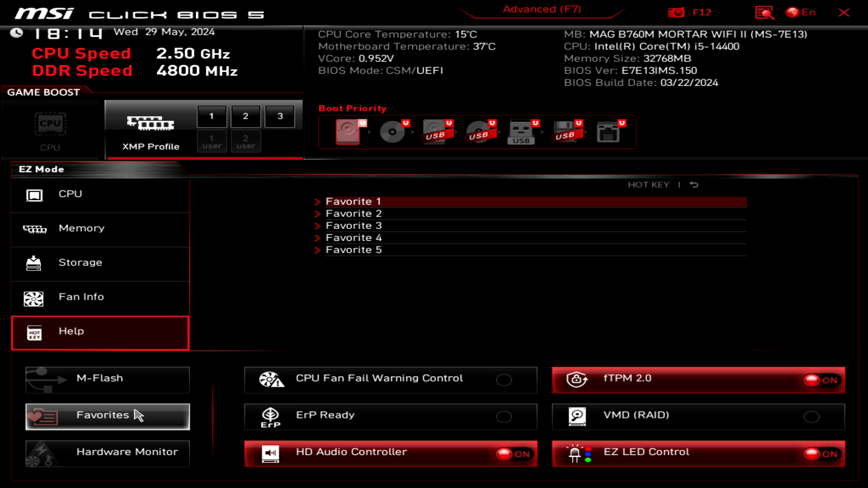Select the hard drive boot priority icon
Screen dimensions: 868x488
(348, 132)
